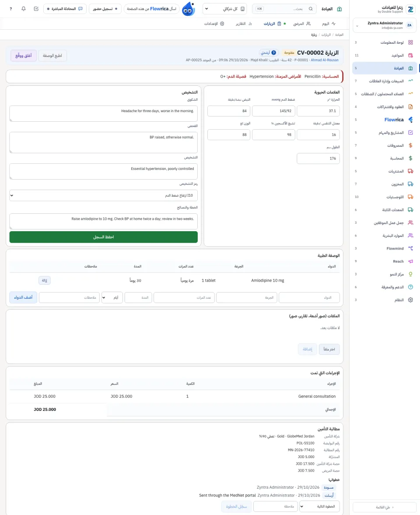Switch to the اليوم tab
This screenshot has width=420, height=515.
[329, 24]
